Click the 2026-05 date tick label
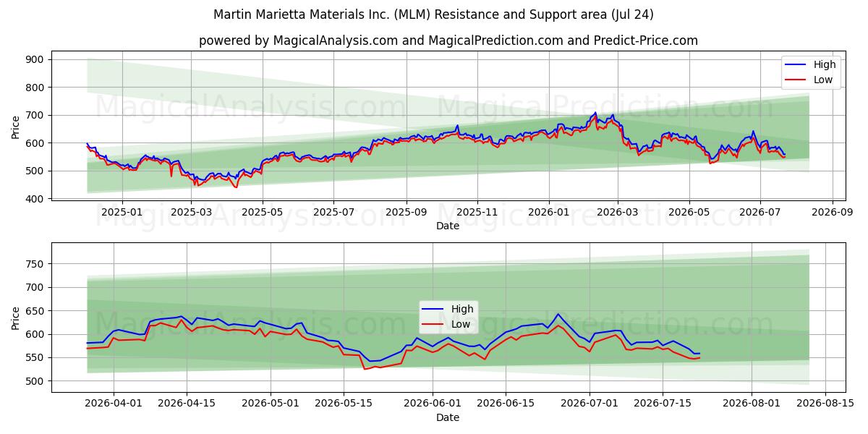 (x=689, y=212)
